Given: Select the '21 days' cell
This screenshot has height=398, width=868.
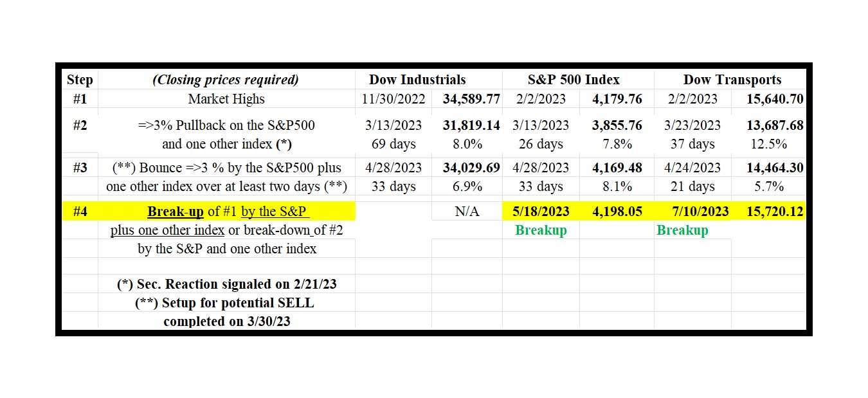Looking at the screenshot, I should point(692,186).
